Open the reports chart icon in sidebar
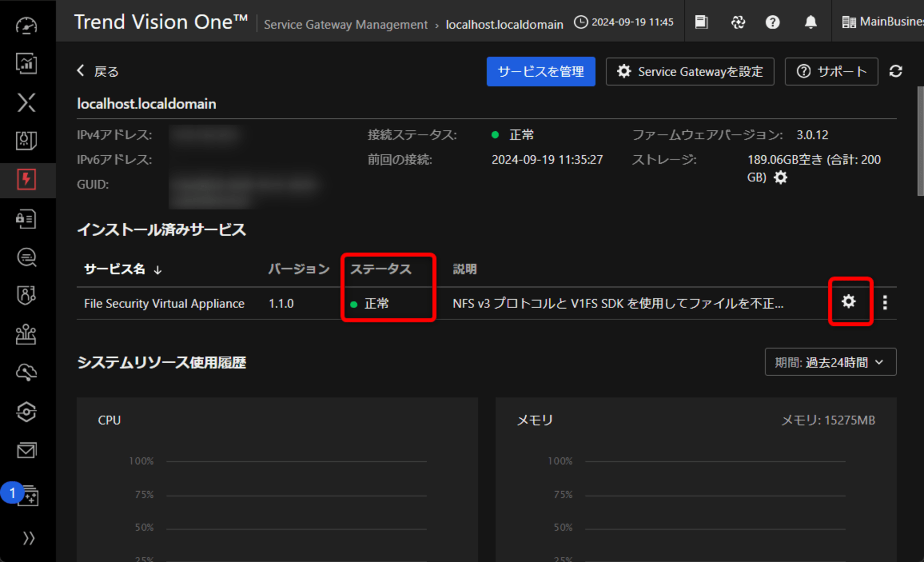 pos(26,63)
